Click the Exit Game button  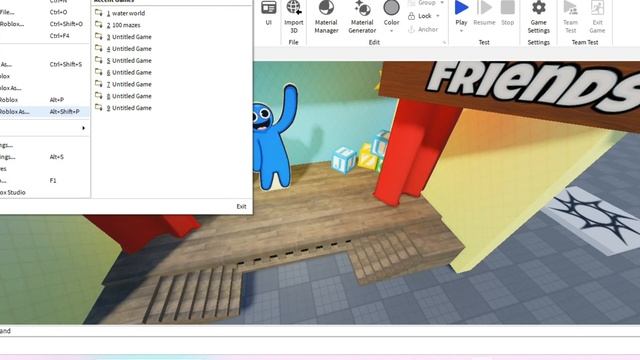point(597,17)
